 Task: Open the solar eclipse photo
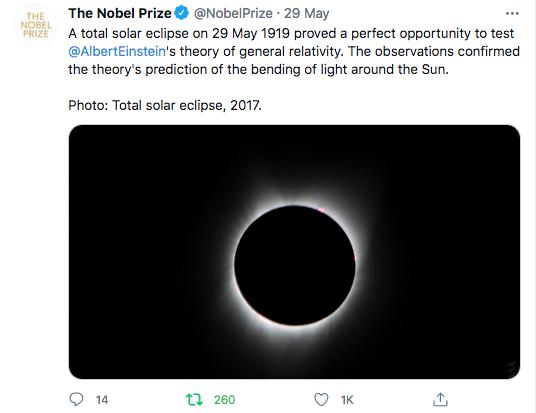coord(294,252)
